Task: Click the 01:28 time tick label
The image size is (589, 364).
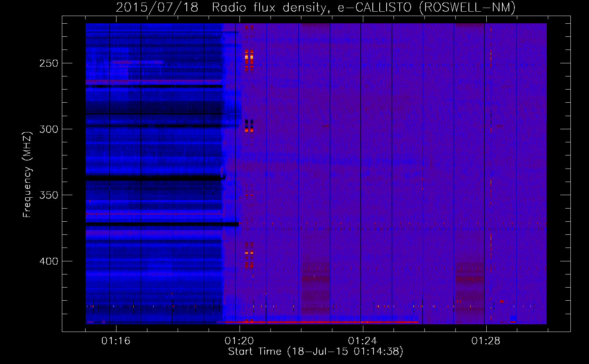Action: [486, 341]
